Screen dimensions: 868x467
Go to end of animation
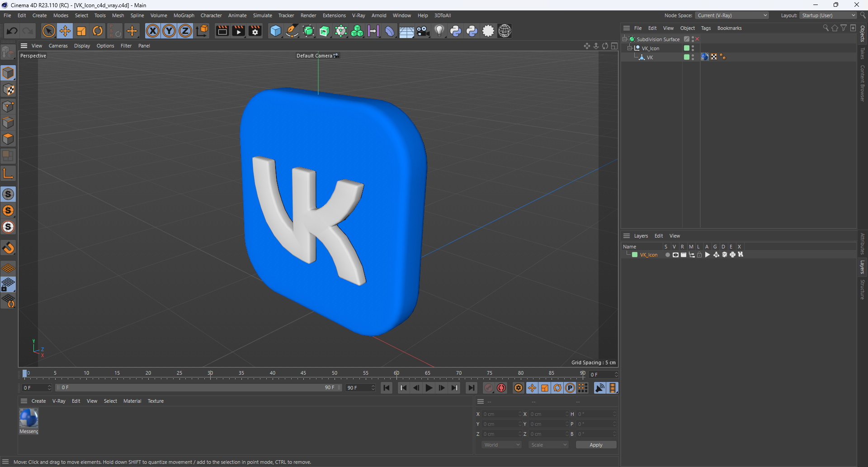click(471, 388)
